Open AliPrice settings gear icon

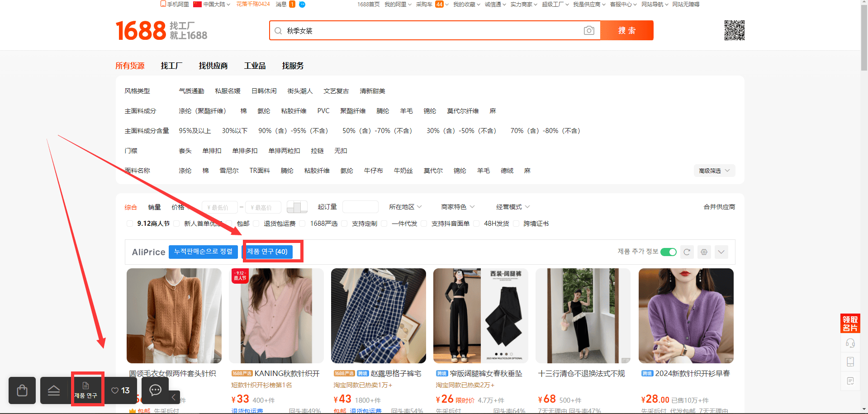(704, 252)
